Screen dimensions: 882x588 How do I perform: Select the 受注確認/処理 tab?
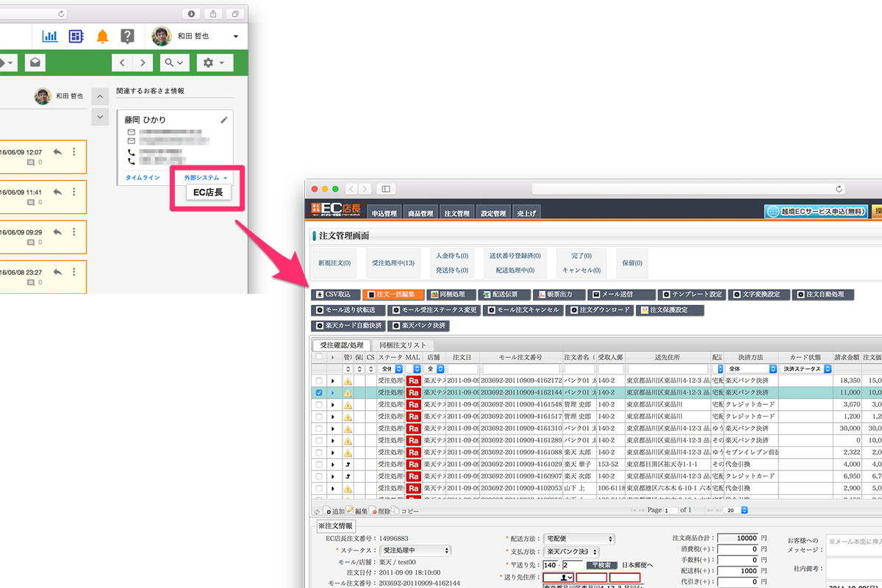pos(341,345)
